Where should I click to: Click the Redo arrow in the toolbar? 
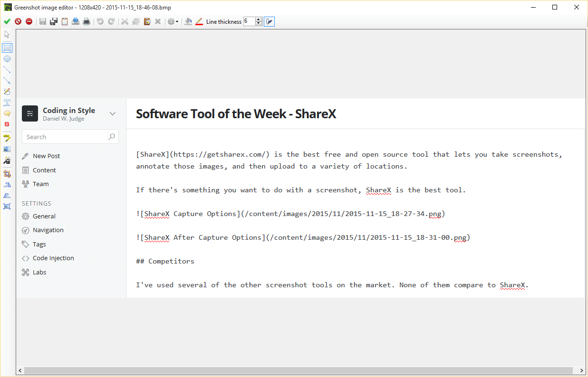(111, 21)
